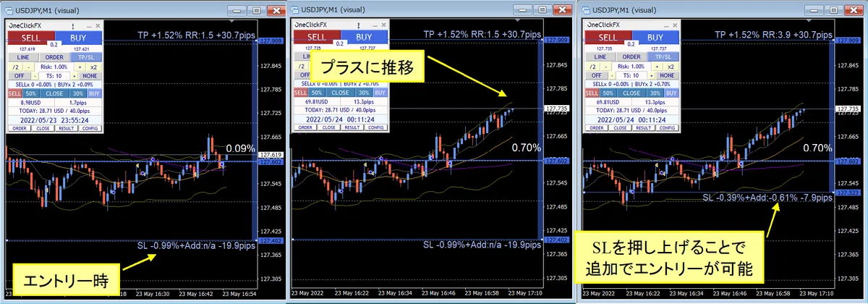Screen dimensions: 868x304
Task: Click small BUY close button in left window
Action: pos(94,93)
